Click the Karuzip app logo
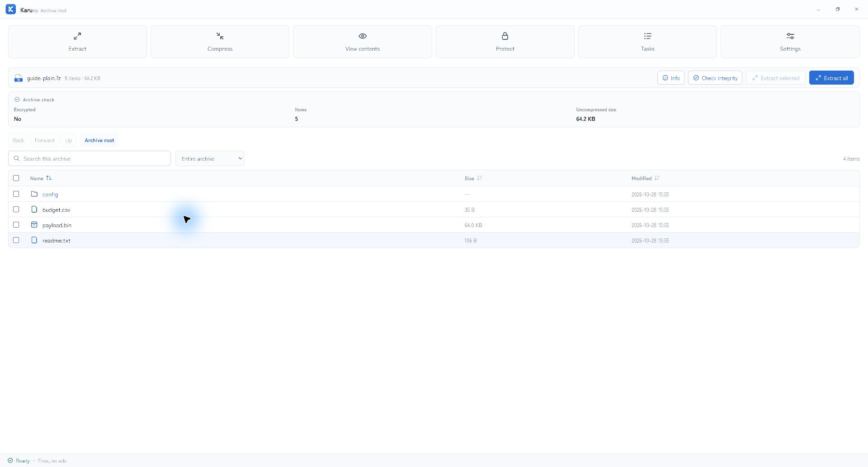This screenshot has height=467, width=868. (x=11, y=9)
